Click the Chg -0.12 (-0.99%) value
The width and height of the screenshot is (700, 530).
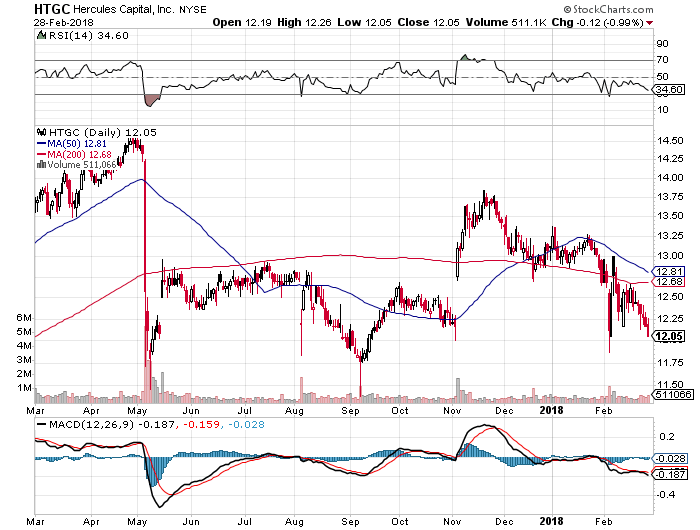(x=597, y=22)
